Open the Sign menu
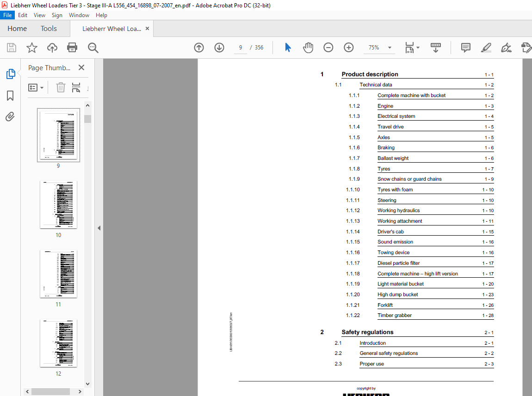This screenshot has height=396, width=532. [57, 15]
